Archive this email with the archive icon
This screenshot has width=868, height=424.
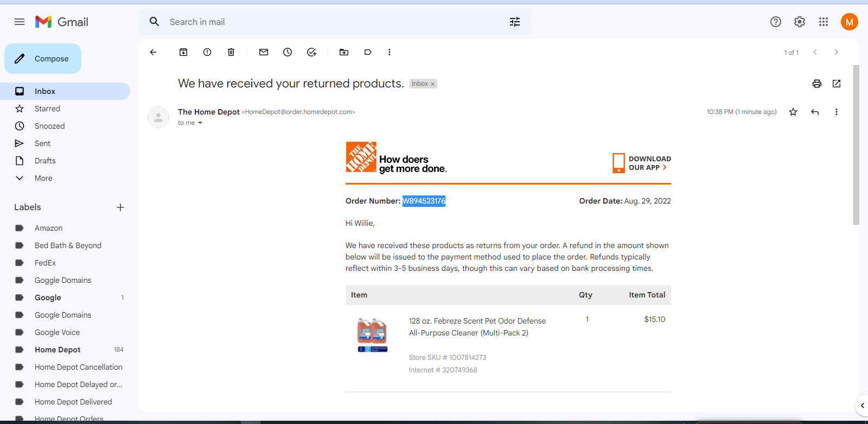(183, 52)
